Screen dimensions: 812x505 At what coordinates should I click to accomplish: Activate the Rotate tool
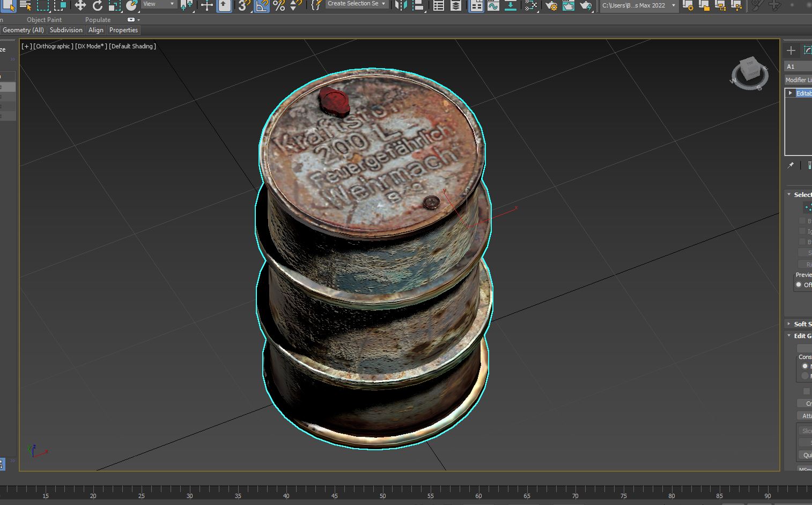pyautogui.click(x=97, y=5)
